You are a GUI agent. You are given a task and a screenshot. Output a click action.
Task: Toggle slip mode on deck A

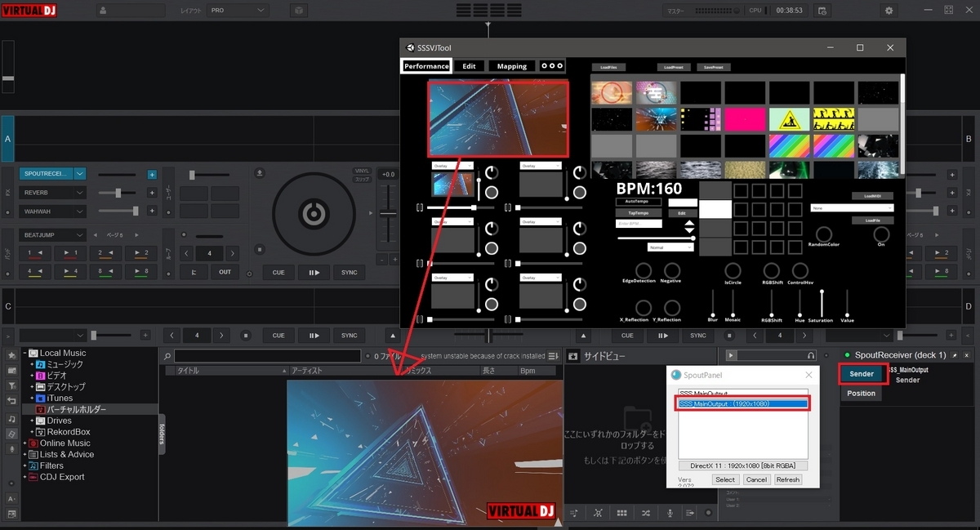click(361, 179)
